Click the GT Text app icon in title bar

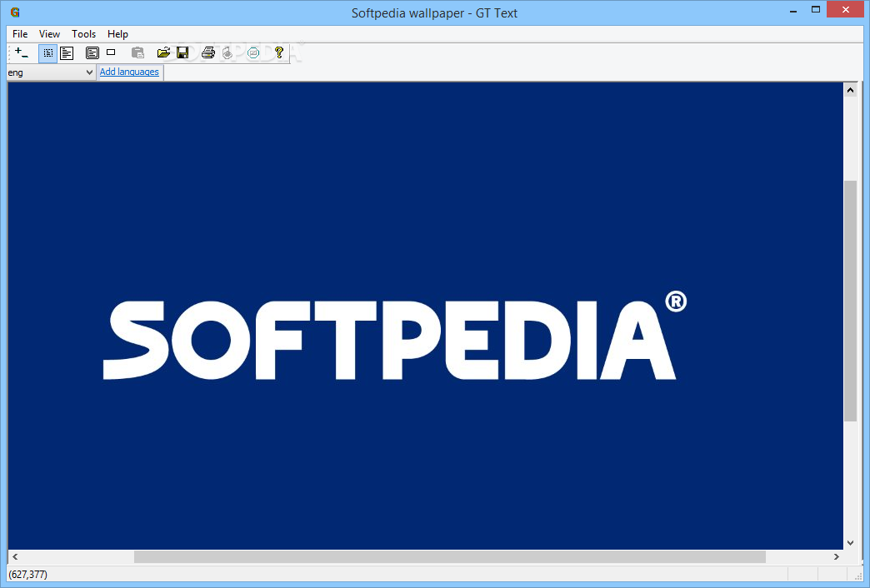[15, 12]
